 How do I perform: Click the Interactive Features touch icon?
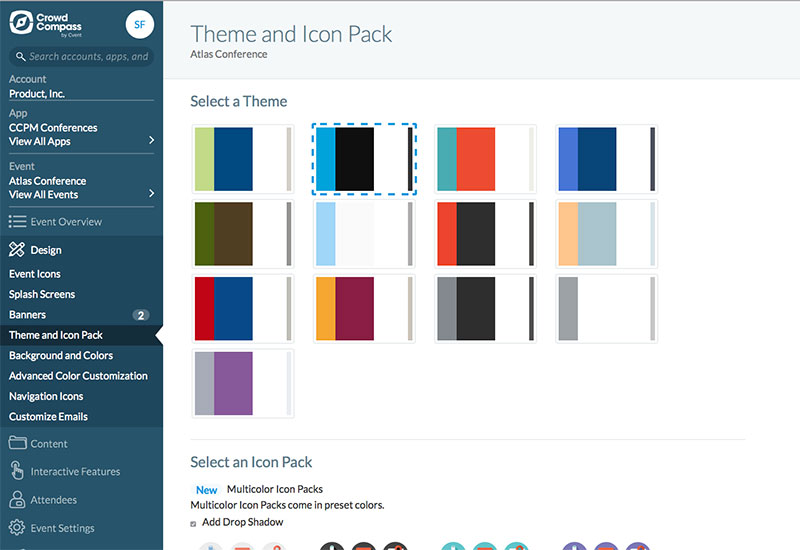click(x=17, y=472)
